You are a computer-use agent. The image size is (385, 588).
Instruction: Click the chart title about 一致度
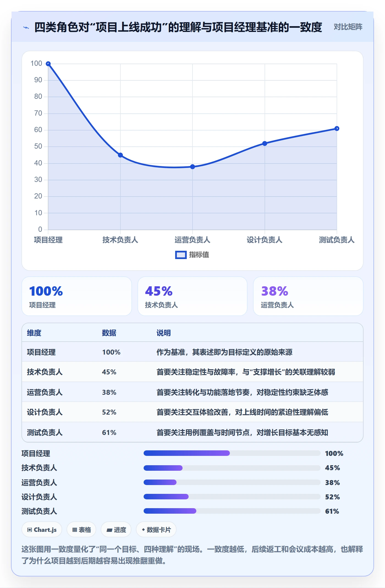click(178, 27)
